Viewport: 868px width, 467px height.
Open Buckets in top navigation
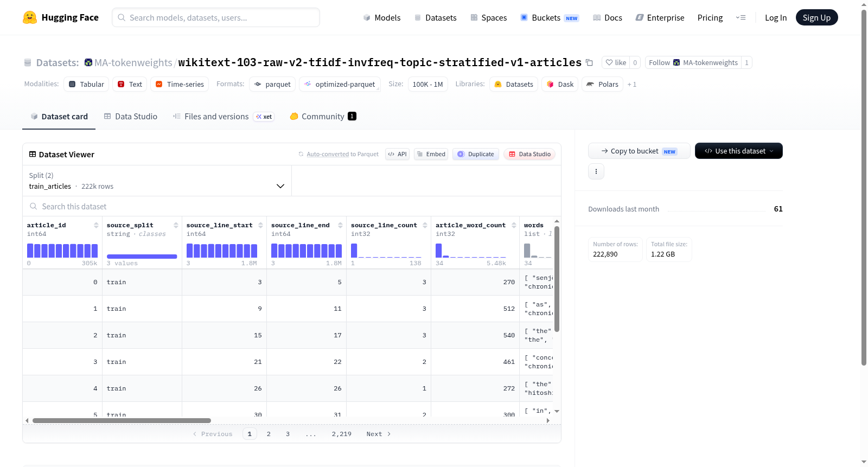(550, 17)
